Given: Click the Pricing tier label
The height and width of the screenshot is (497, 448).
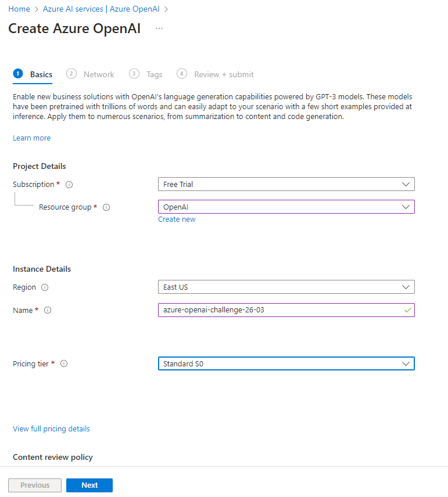Looking at the screenshot, I should [x=31, y=364].
